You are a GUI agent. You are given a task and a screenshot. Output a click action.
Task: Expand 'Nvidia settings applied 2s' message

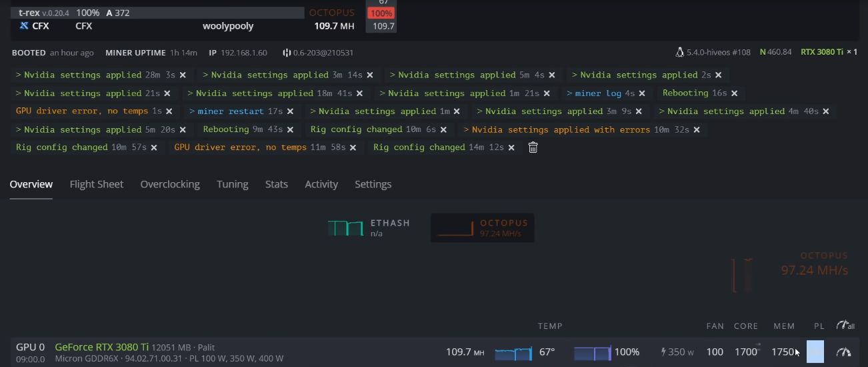(643, 75)
